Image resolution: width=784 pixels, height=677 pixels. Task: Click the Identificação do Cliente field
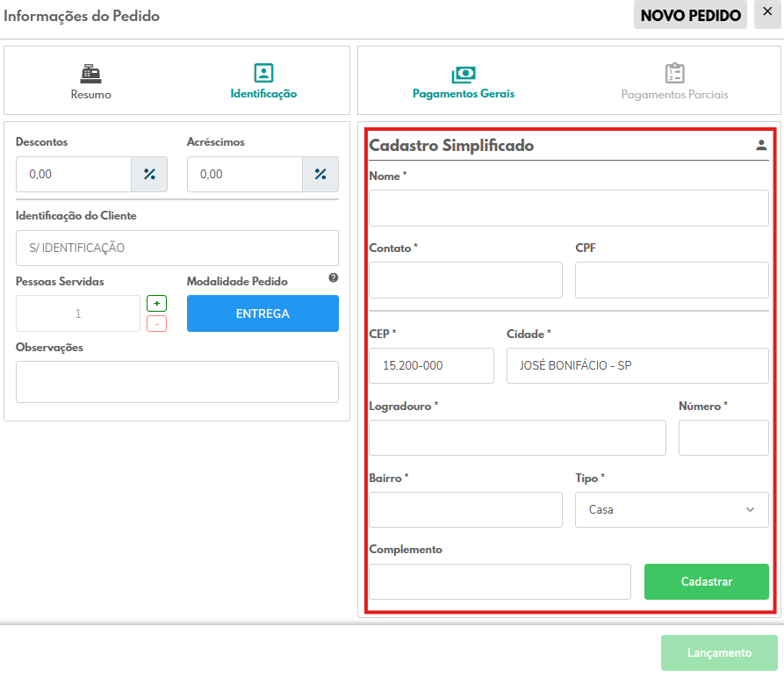point(176,248)
